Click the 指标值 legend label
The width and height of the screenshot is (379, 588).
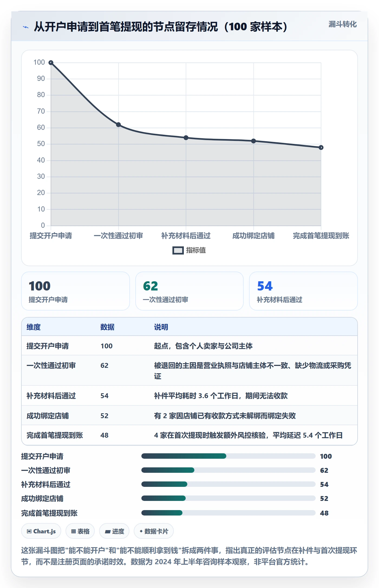coord(196,250)
